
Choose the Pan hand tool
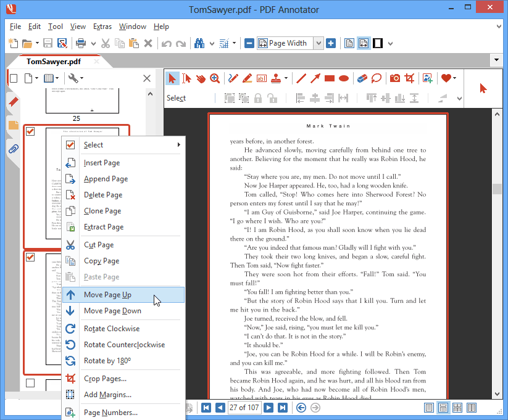[201, 78]
